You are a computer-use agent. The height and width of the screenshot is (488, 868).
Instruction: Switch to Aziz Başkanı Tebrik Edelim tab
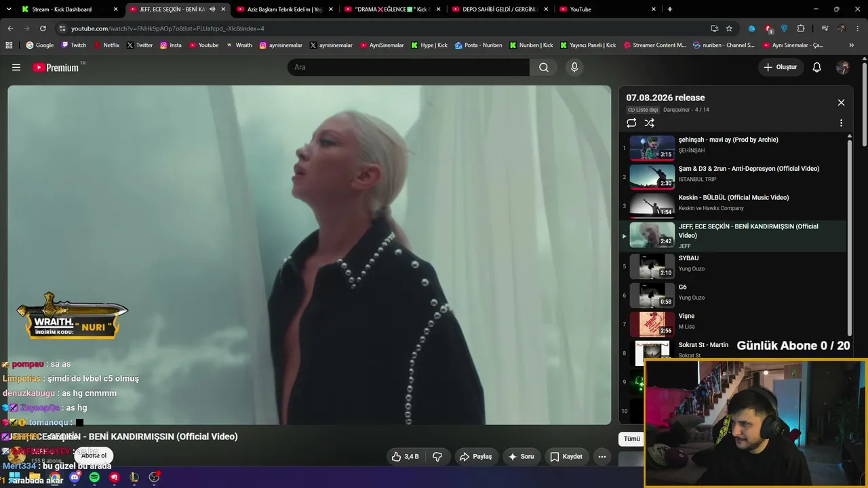(x=285, y=9)
